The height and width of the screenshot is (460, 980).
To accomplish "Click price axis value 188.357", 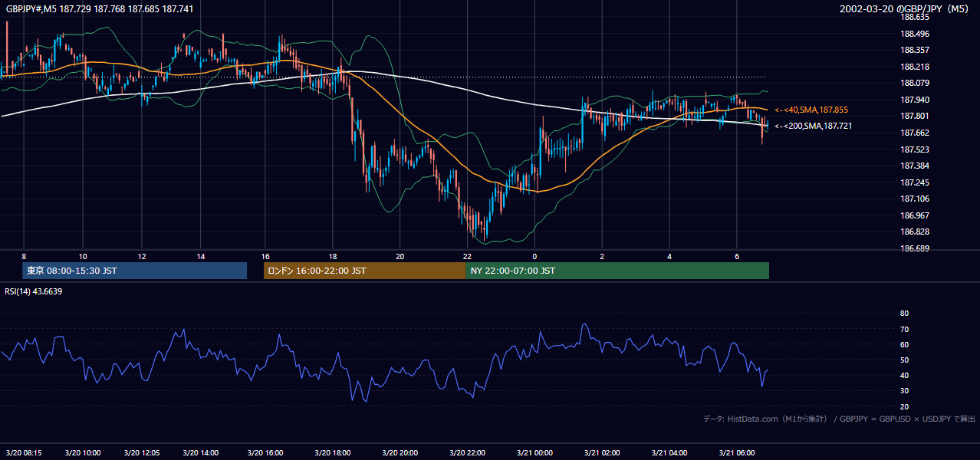I will coord(914,50).
